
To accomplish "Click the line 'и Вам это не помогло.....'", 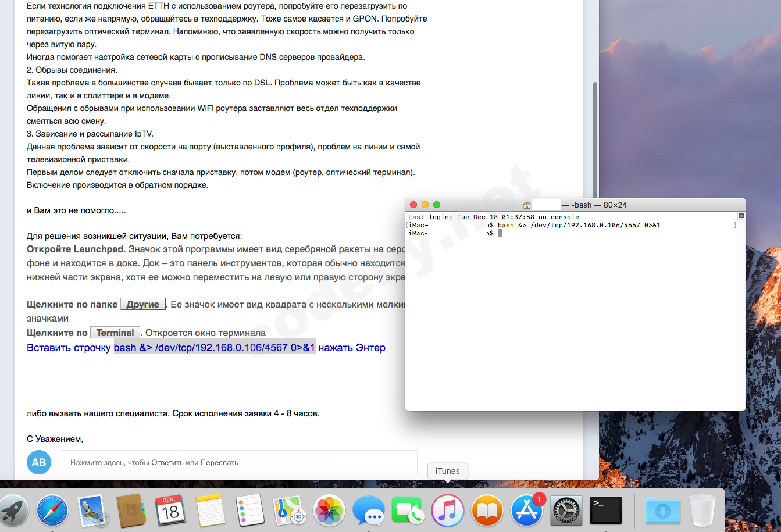I will tap(76, 210).
